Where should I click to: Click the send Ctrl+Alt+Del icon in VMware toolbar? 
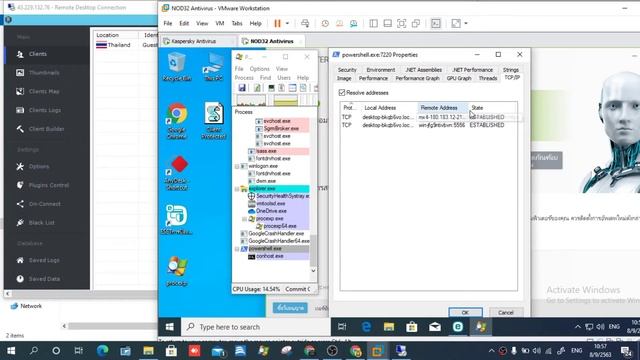(x=305, y=24)
